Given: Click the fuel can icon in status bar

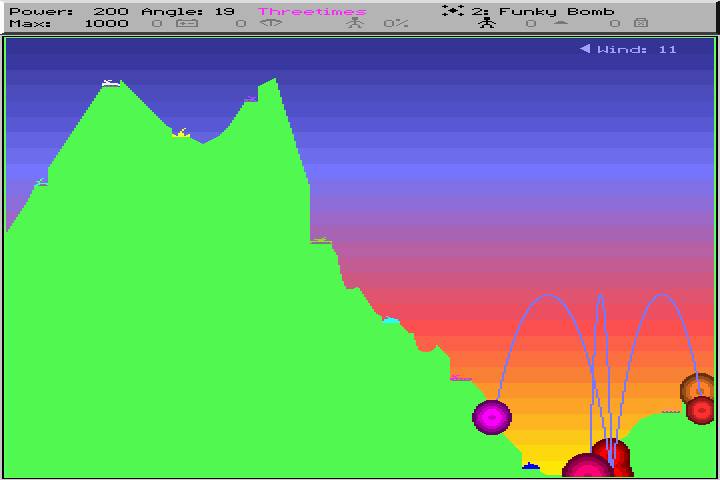Looking at the screenshot, I should pyautogui.click(x=641, y=23).
